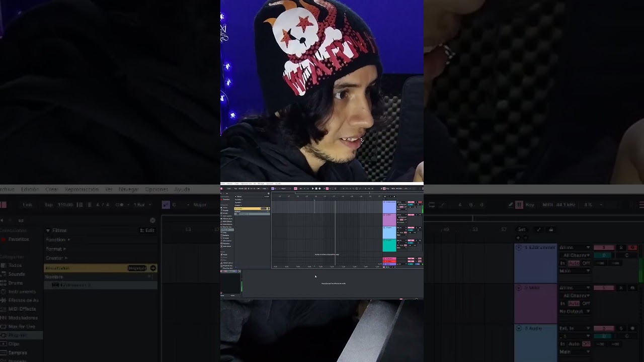Toggle the metronome

tap(259, 189)
